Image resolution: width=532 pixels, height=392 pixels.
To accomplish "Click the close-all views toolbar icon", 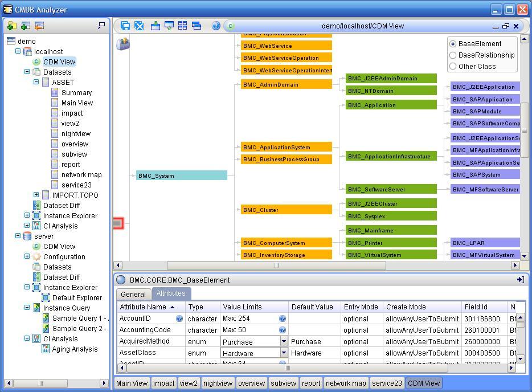I will coord(139,26).
